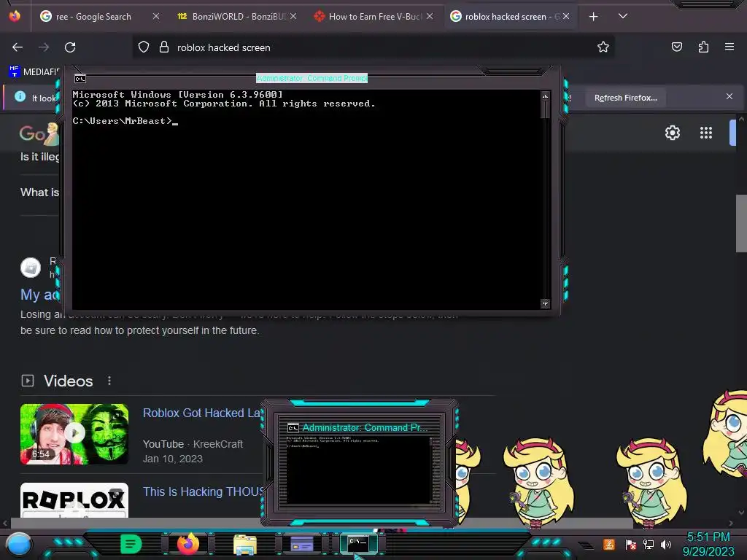747x560 pixels.
Task: Play the KreekCraft video thumbnail
Action: 74,434
